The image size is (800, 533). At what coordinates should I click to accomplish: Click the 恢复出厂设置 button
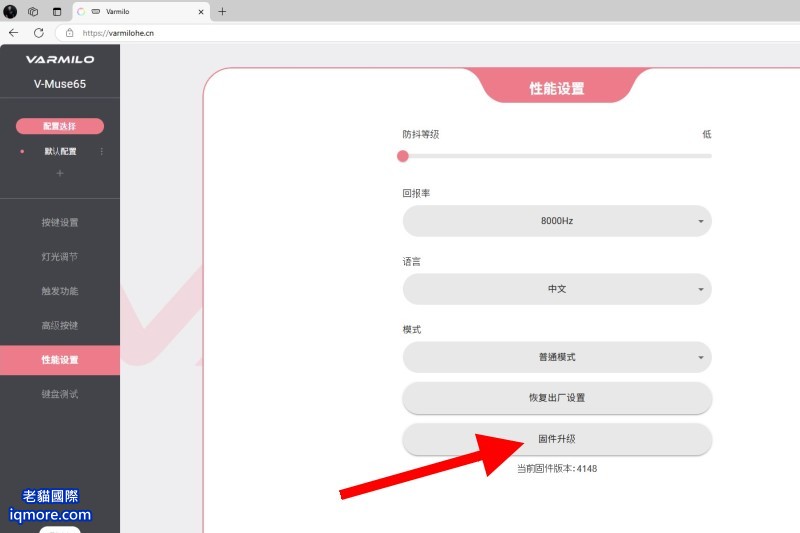[557, 398]
